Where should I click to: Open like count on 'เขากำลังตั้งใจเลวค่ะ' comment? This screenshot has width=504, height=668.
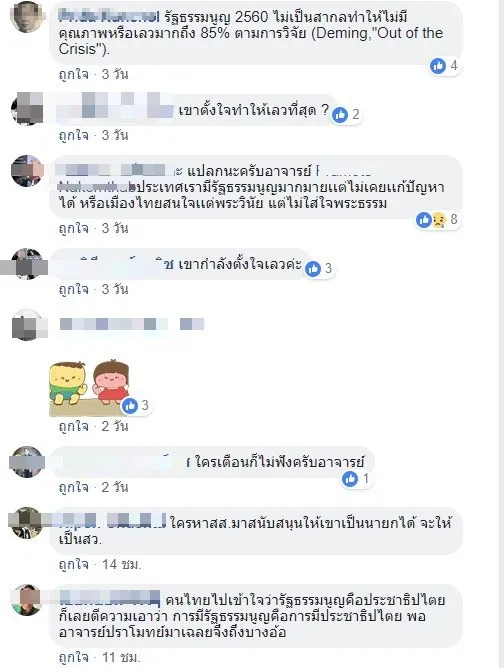pyautogui.click(x=320, y=268)
